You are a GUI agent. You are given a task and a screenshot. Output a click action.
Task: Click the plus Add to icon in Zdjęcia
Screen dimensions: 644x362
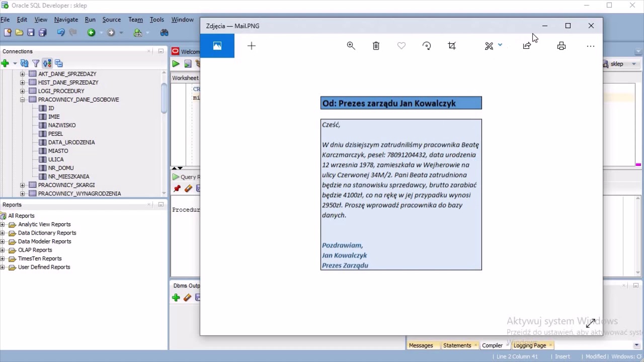252,46
